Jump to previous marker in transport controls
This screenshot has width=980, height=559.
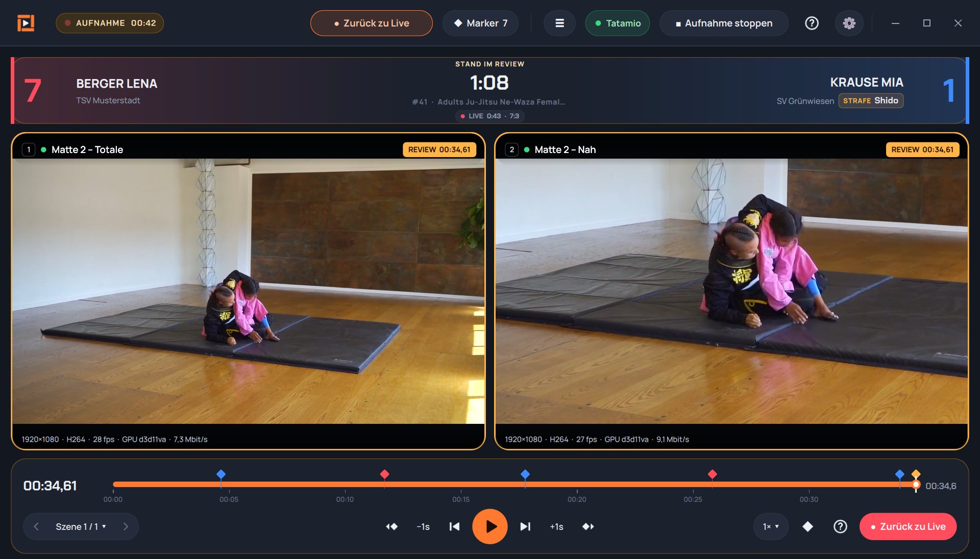pyautogui.click(x=391, y=526)
